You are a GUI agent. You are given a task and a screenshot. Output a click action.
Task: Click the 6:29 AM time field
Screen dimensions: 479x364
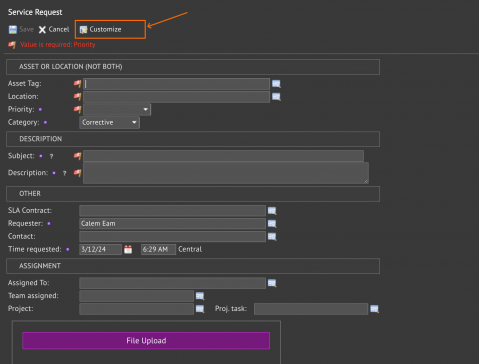point(158,249)
